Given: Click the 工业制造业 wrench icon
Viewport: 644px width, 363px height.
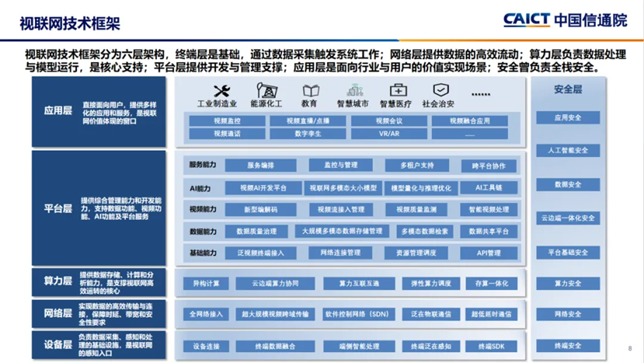Looking at the screenshot, I should click(x=221, y=90).
